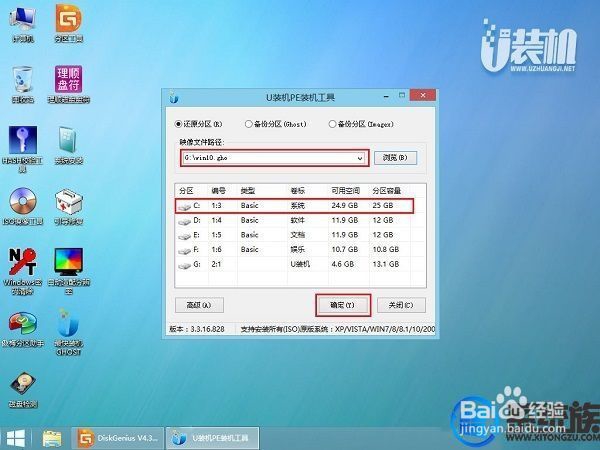The image size is (600, 450).
Task: Select the 备份分区 (Imagex) radio option
Action: (x=361, y=124)
